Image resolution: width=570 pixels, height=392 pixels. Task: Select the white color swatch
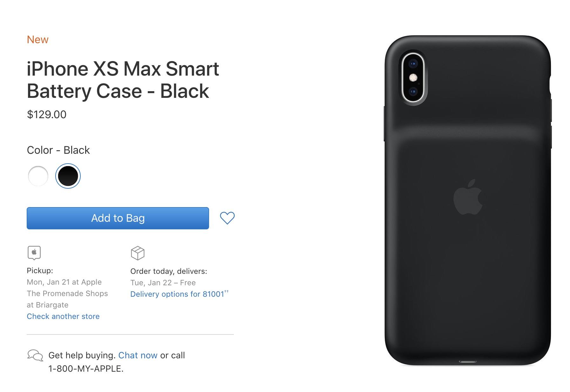pyautogui.click(x=38, y=176)
